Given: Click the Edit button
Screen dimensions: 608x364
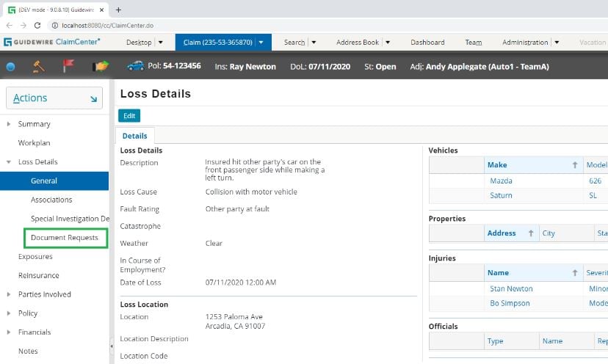Looking at the screenshot, I should pos(129,115).
